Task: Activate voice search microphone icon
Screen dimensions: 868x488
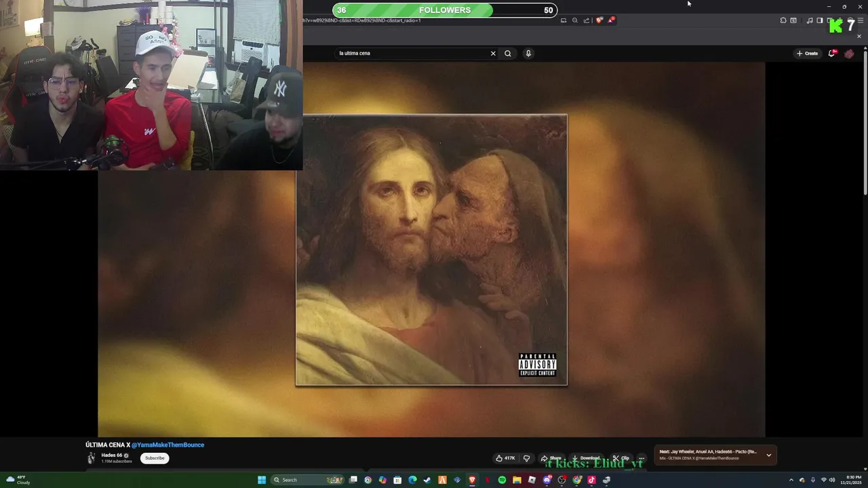Action: (x=528, y=54)
